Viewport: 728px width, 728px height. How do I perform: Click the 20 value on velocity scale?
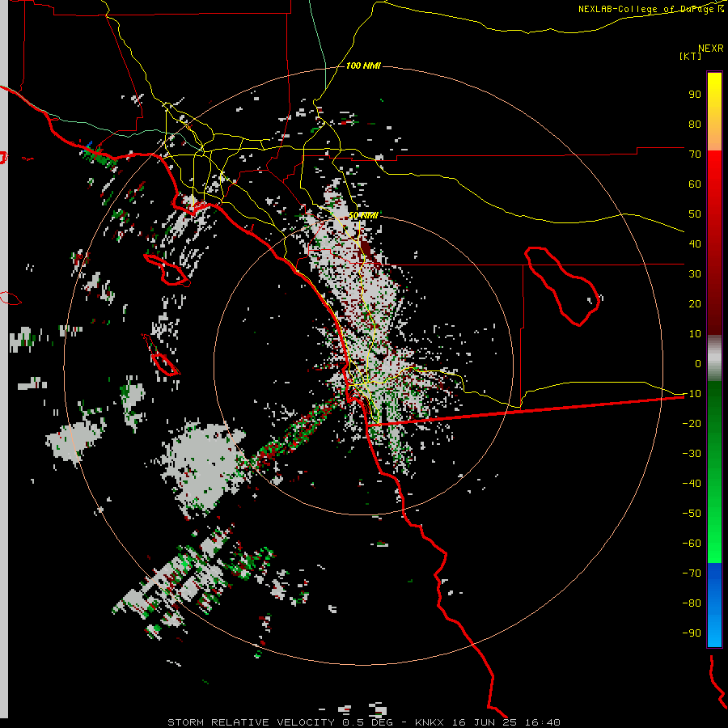[695, 303]
